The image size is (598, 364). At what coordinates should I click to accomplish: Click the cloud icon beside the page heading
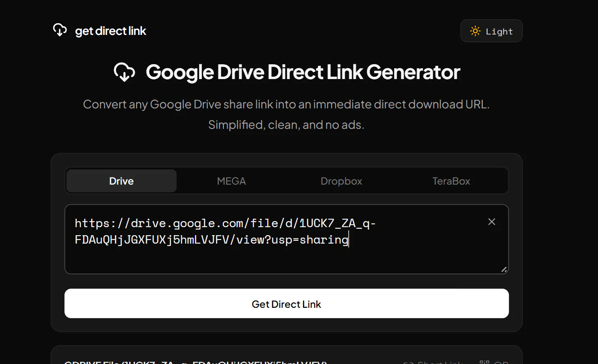pyautogui.click(x=124, y=72)
